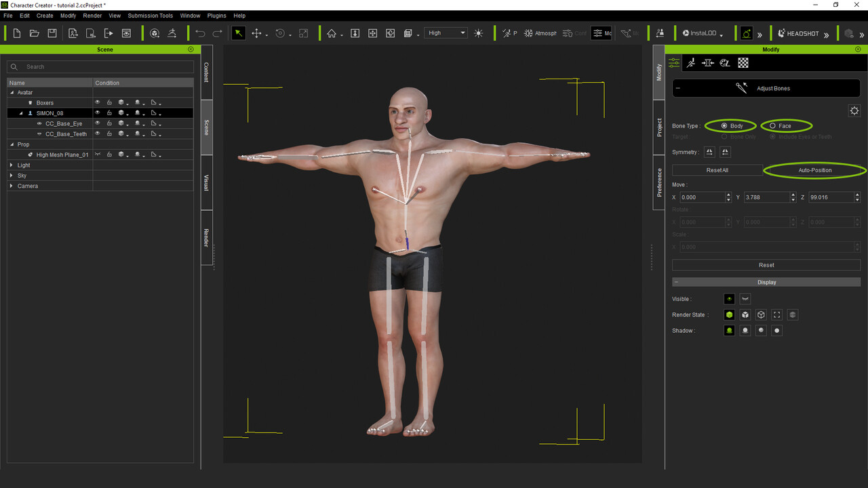Open the File menu
The height and width of the screenshot is (488, 868).
pyautogui.click(x=8, y=16)
